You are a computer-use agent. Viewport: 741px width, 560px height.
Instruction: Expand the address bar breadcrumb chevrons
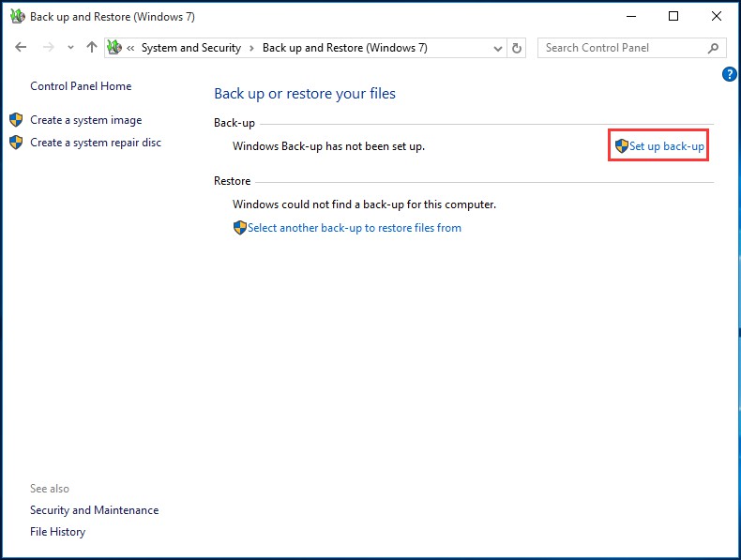click(x=130, y=48)
